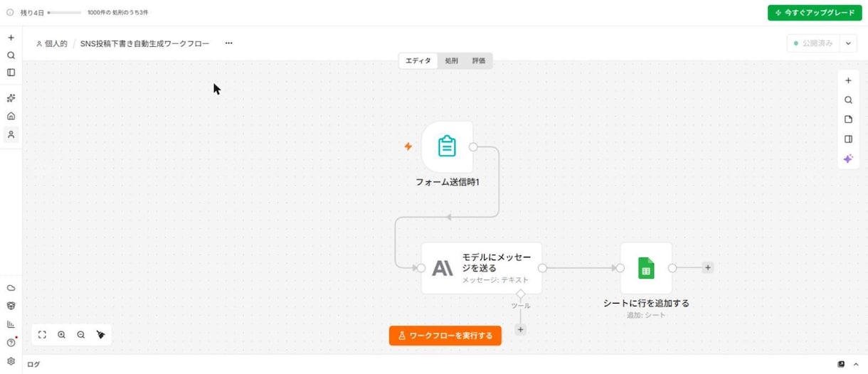Image resolution: width=868 pixels, height=374 pixels.
Task: Switch to the 処刑 tab
Action: pyautogui.click(x=452, y=61)
